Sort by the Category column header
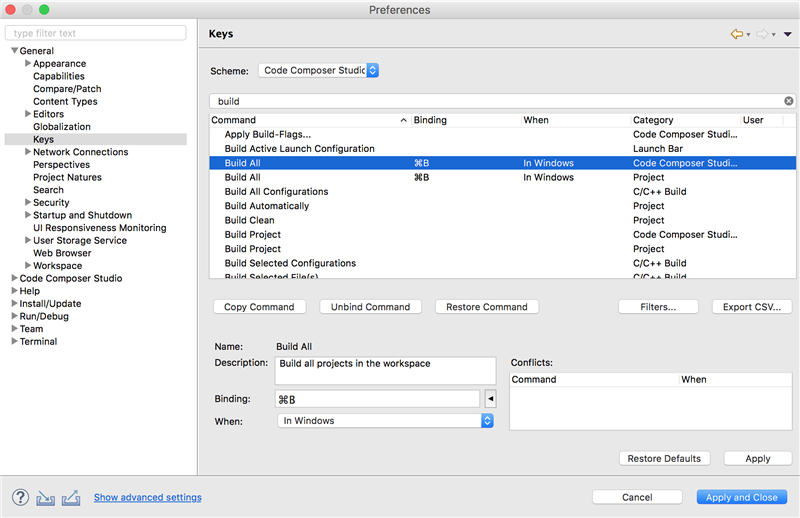800x518 pixels. pyautogui.click(x=686, y=120)
